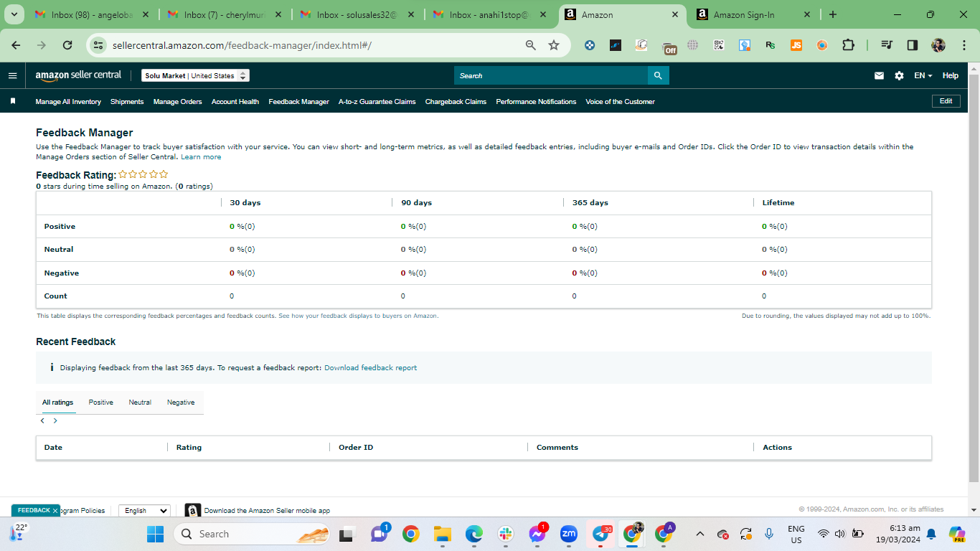This screenshot has width=980, height=551.
Task: Click the QR code extension icon
Action: 719,45
